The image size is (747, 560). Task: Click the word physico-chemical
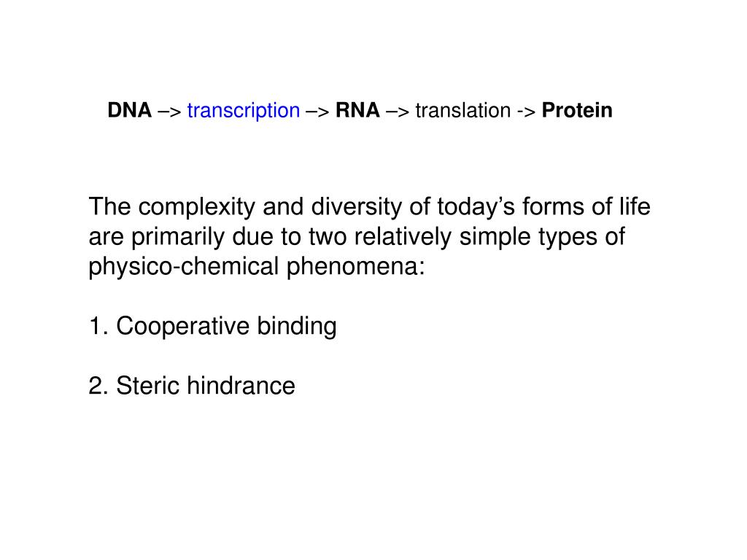point(183,267)
